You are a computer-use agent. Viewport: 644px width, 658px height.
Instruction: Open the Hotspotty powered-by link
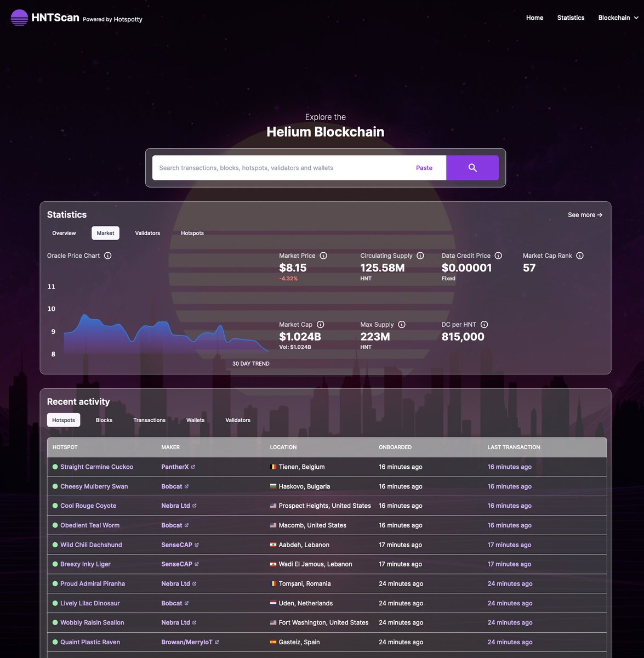pos(128,19)
